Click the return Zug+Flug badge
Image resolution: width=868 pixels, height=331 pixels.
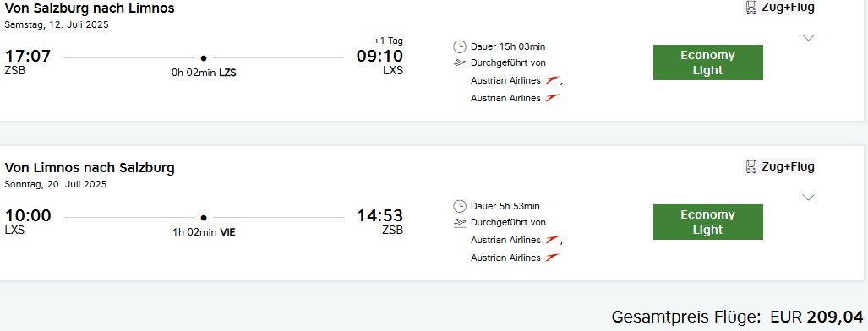779,166
